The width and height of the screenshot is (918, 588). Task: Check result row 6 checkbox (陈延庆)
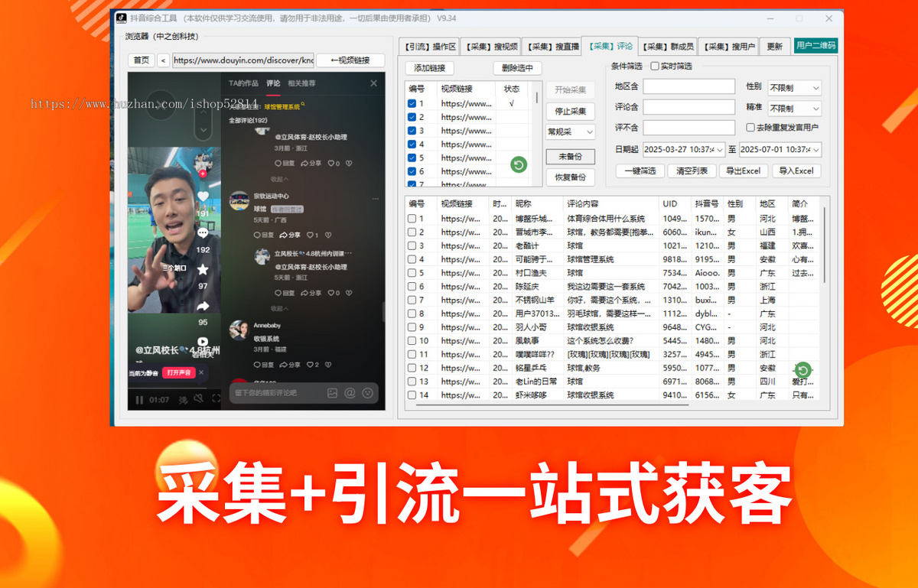coord(412,287)
